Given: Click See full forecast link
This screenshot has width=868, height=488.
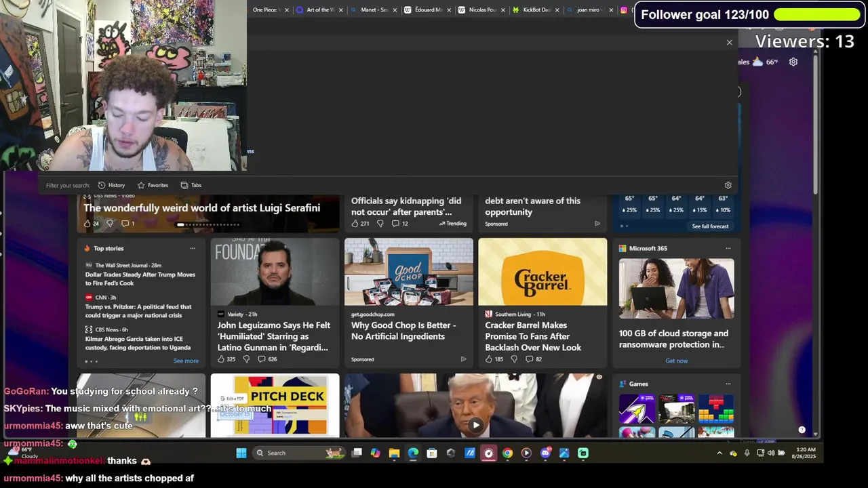Looking at the screenshot, I should pyautogui.click(x=710, y=226).
